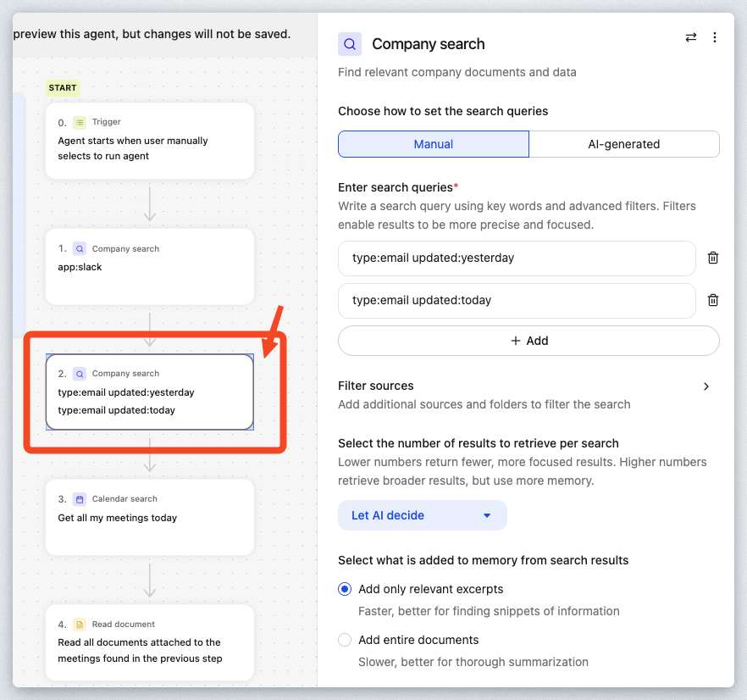Add another search query
Screen dimensions: 747x700
[x=528, y=341]
